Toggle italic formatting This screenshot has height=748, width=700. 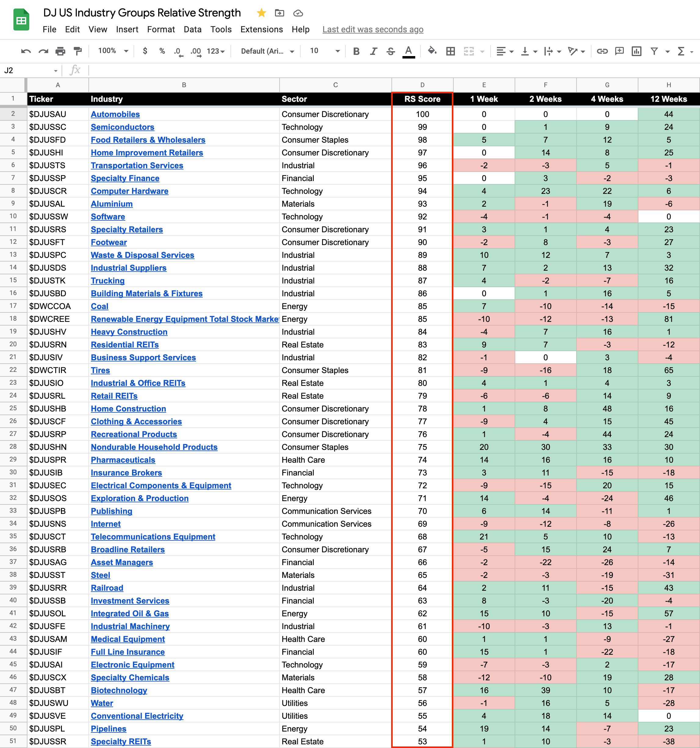(x=373, y=51)
